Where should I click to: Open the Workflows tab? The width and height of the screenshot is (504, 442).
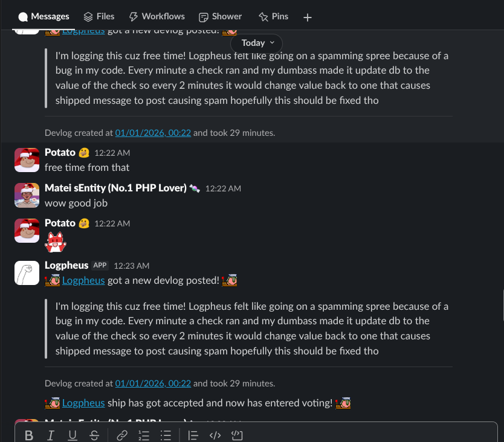coord(157,16)
